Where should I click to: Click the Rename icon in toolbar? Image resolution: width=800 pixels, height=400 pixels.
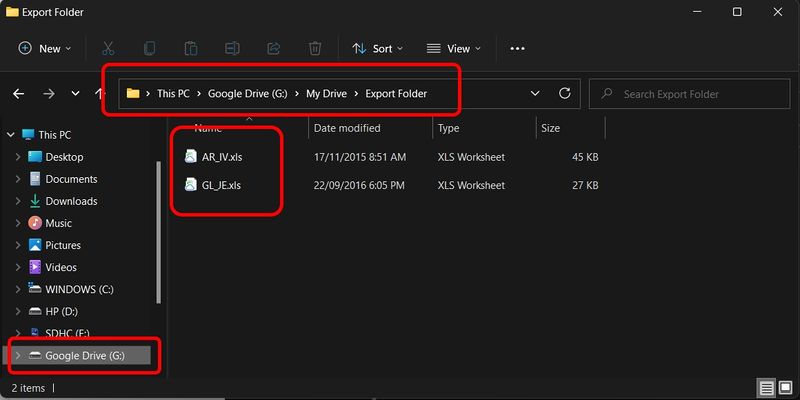(x=232, y=48)
